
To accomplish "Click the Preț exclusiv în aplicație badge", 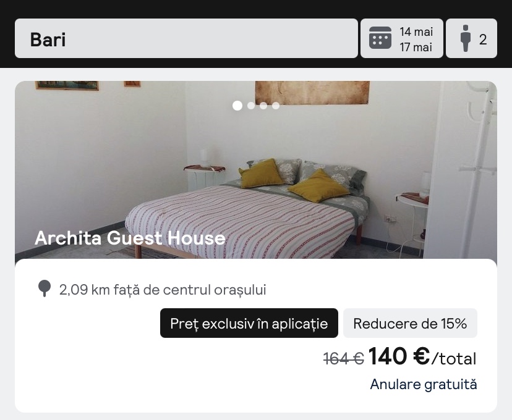I will [249, 323].
